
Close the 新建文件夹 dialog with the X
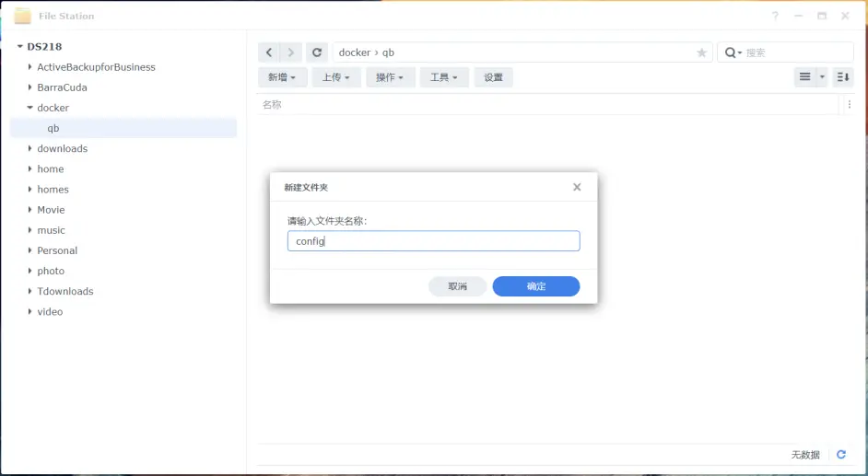click(x=577, y=187)
